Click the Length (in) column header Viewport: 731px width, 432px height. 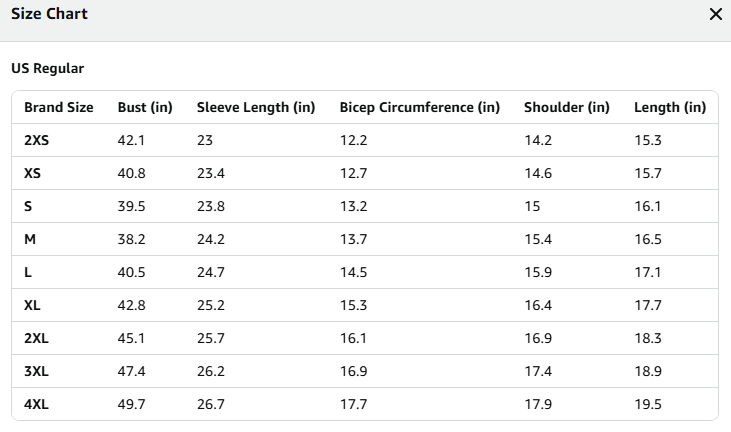pyautogui.click(x=670, y=107)
